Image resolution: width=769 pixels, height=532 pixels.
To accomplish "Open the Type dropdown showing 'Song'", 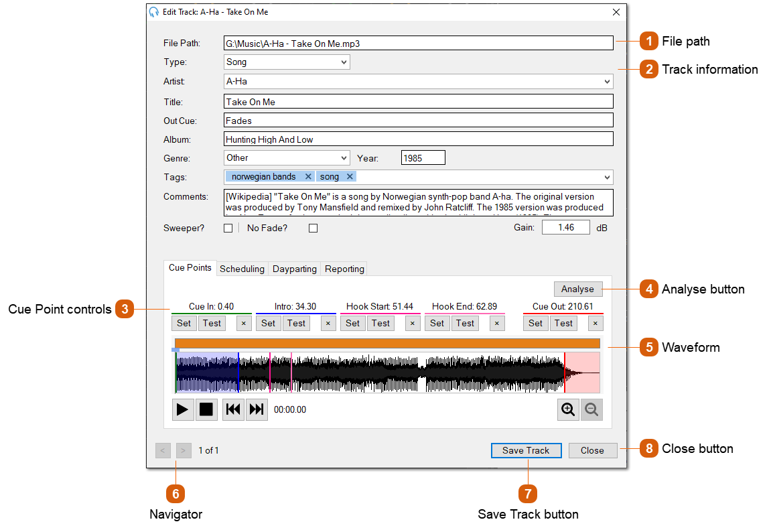I will click(344, 62).
